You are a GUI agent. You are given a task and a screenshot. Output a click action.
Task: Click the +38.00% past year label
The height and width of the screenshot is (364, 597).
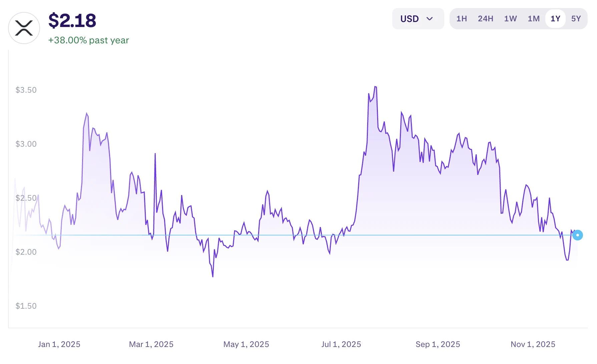click(88, 40)
